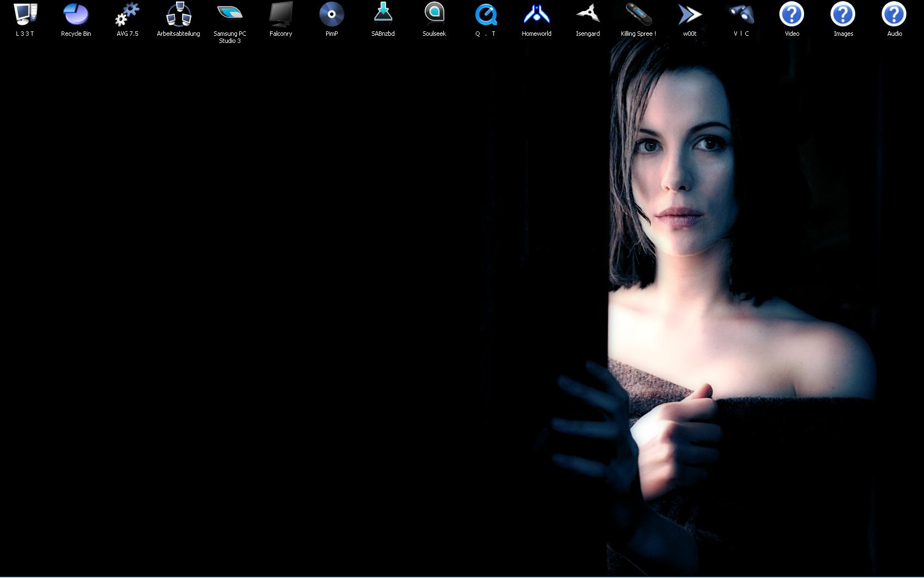Open the w00t arrow icon

690,14
